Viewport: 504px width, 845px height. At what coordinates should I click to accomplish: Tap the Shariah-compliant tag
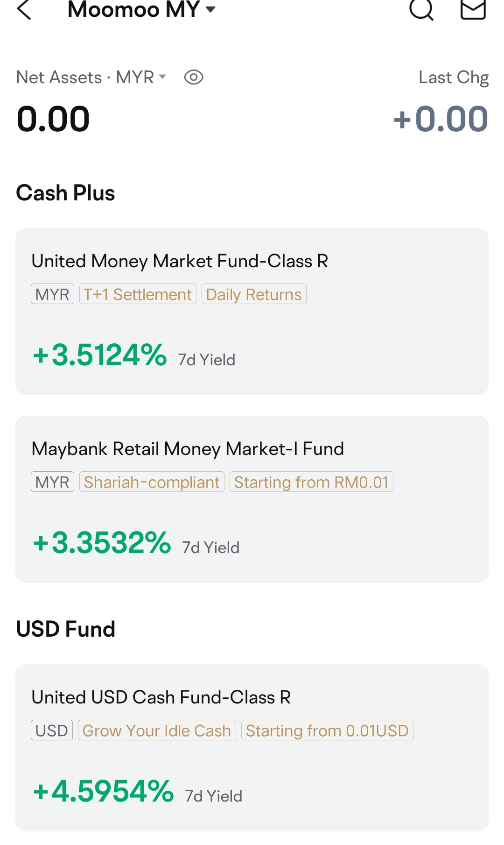coord(152,482)
